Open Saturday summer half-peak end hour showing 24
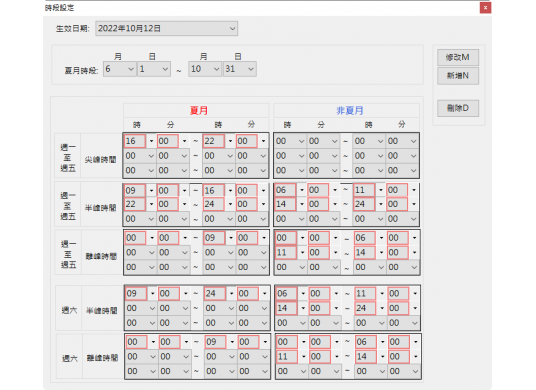Image resolution: width=536 pixels, height=390 pixels. (x=220, y=294)
